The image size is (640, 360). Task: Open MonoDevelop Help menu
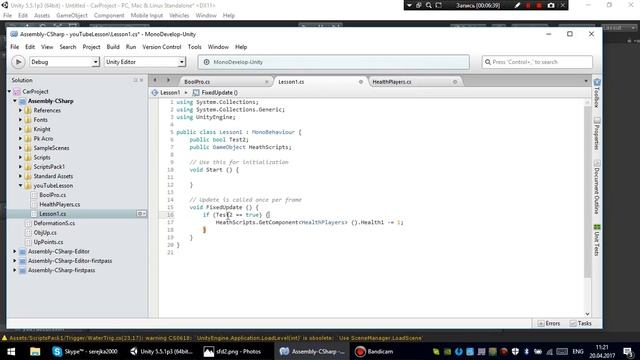coord(241,47)
